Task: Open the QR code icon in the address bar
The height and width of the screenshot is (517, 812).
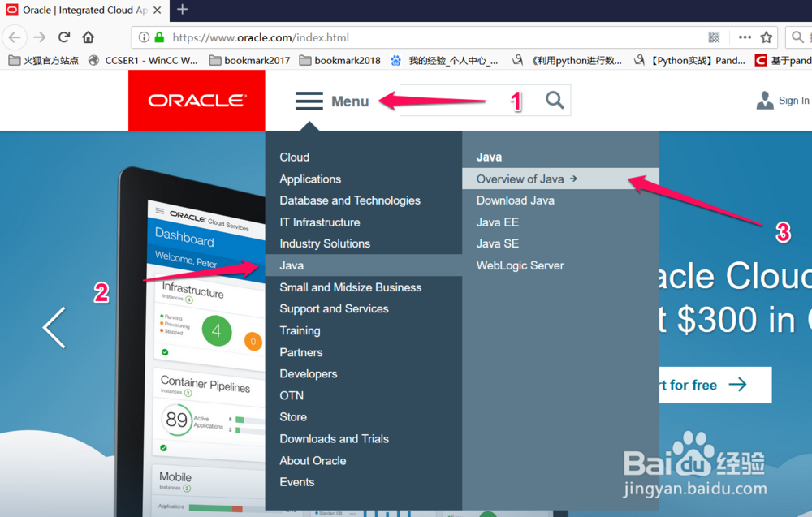Action: 714,37
